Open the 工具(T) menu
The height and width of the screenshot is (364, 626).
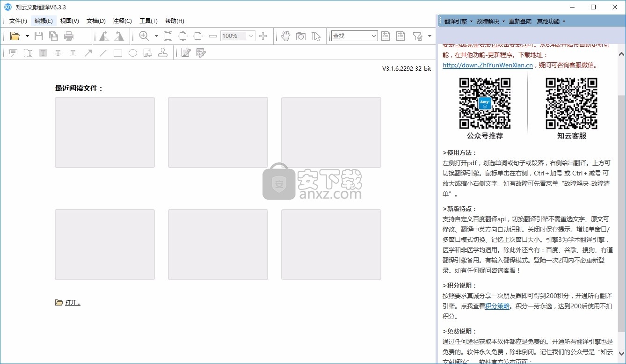click(x=148, y=21)
